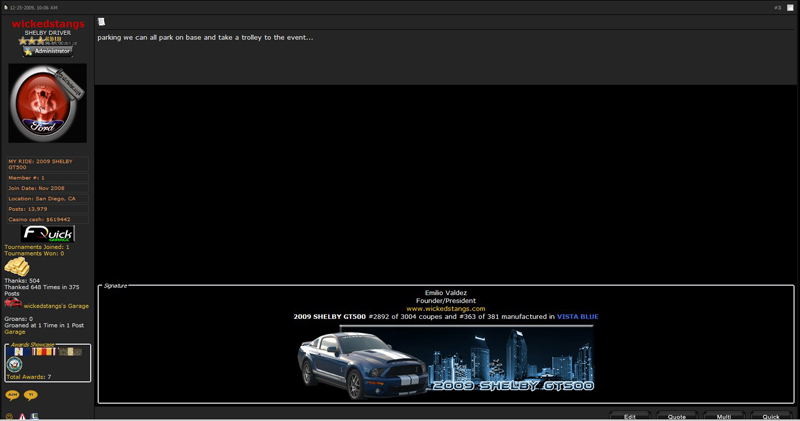The width and height of the screenshot is (800, 421).
Task: Click the 'Groans: 0' text
Action: click(x=18, y=319)
